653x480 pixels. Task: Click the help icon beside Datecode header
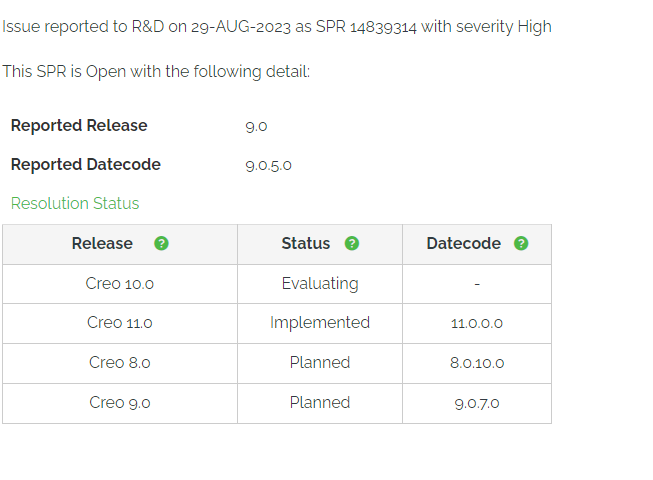(521, 244)
